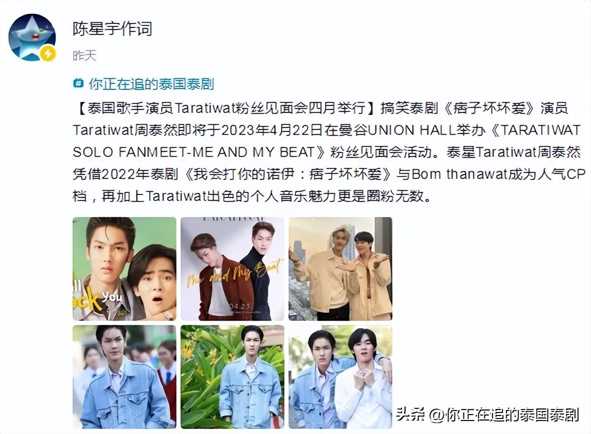Click the 痞子坏坏爱 drama title in headline

point(488,108)
